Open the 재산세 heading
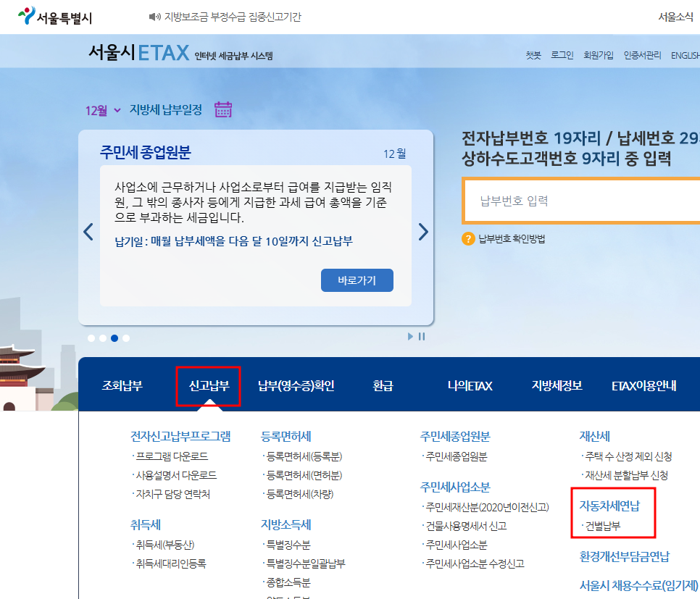The height and width of the screenshot is (599, 700). (x=595, y=436)
